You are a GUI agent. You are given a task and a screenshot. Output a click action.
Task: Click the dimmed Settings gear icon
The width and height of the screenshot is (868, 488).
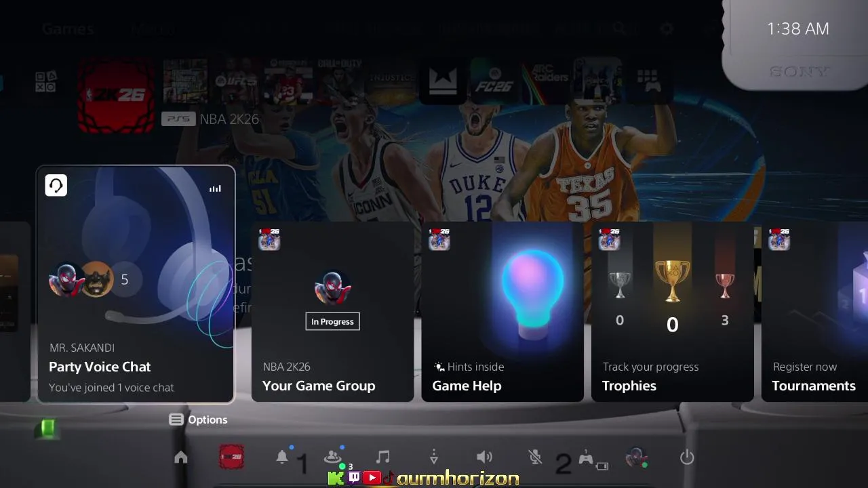tap(667, 29)
